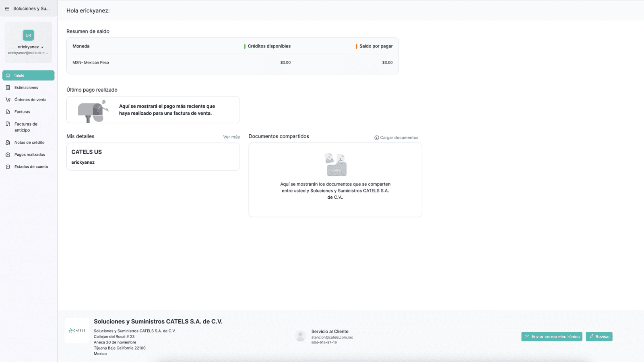The height and width of the screenshot is (362, 644).
Task: Click the erickyanez@outlook.c... email text
Action: click(x=28, y=53)
